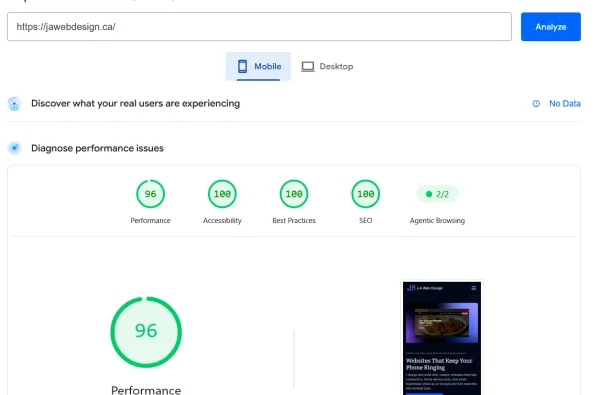The image size is (600, 395).
Task: Open the SEO 100 score gauge
Action: coord(365,194)
